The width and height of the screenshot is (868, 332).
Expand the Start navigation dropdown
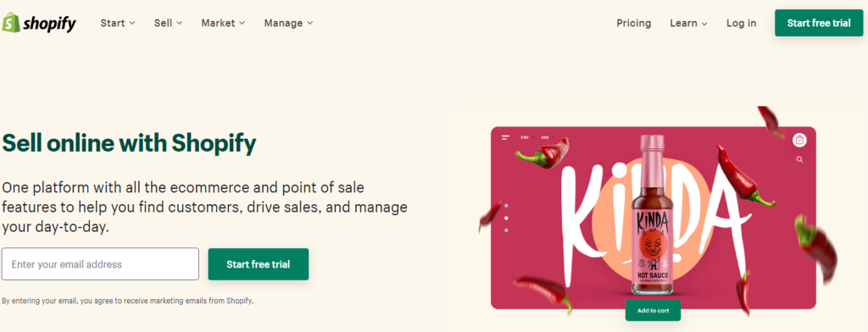[117, 23]
